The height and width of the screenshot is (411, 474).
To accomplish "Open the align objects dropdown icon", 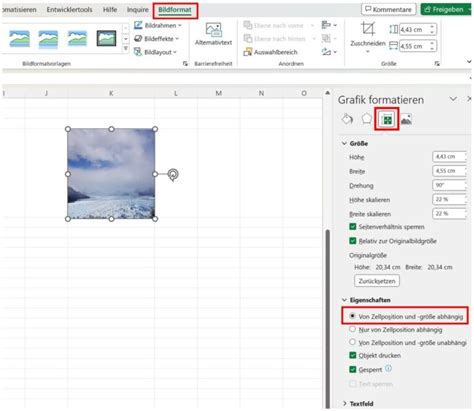I will 329,25.
